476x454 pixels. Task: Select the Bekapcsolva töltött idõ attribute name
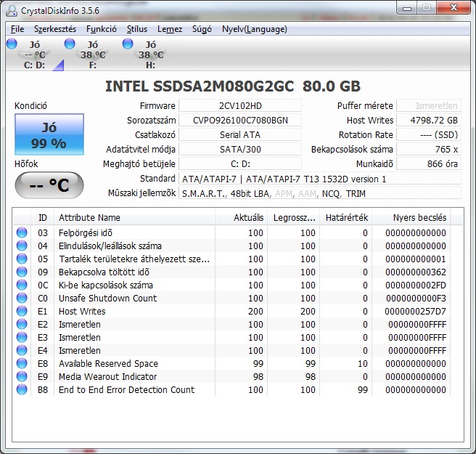click(104, 272)
